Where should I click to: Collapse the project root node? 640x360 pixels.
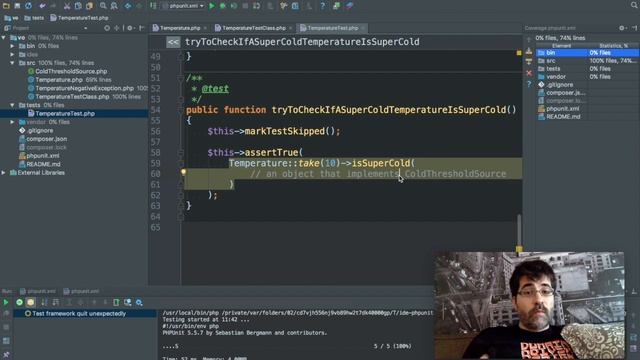click(x=4, y=38)
